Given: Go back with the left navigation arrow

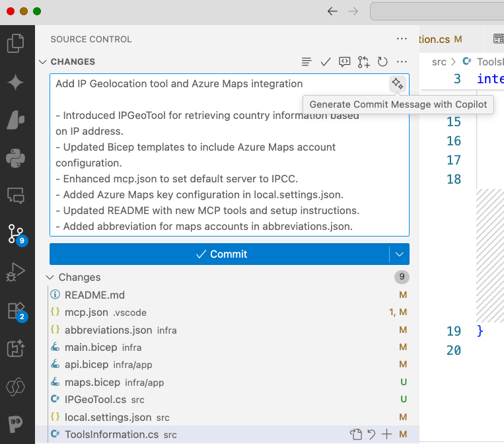Looking at the screenshot, I should pos(332,12).
